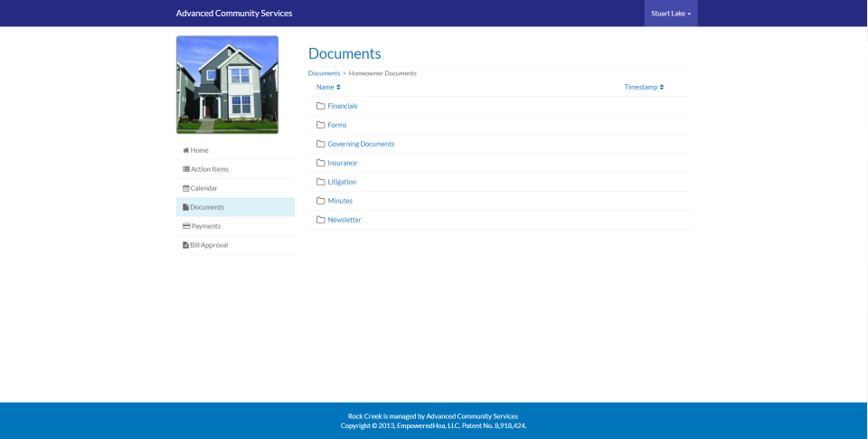Open the Stuart Lake user dropdown
This screenshot has width=868, height=439.
point(671,14)
